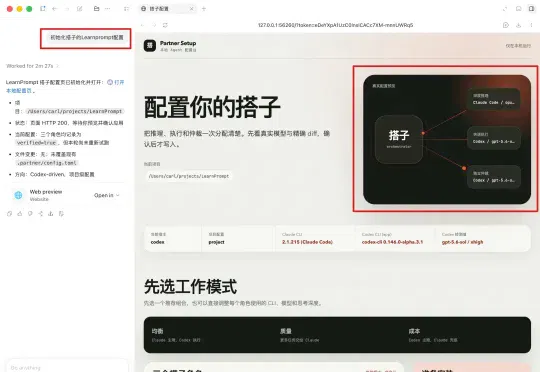Toggle the sidebar panel icon near traffic lights
Viewport: 540px width, 372px height.
43,9
